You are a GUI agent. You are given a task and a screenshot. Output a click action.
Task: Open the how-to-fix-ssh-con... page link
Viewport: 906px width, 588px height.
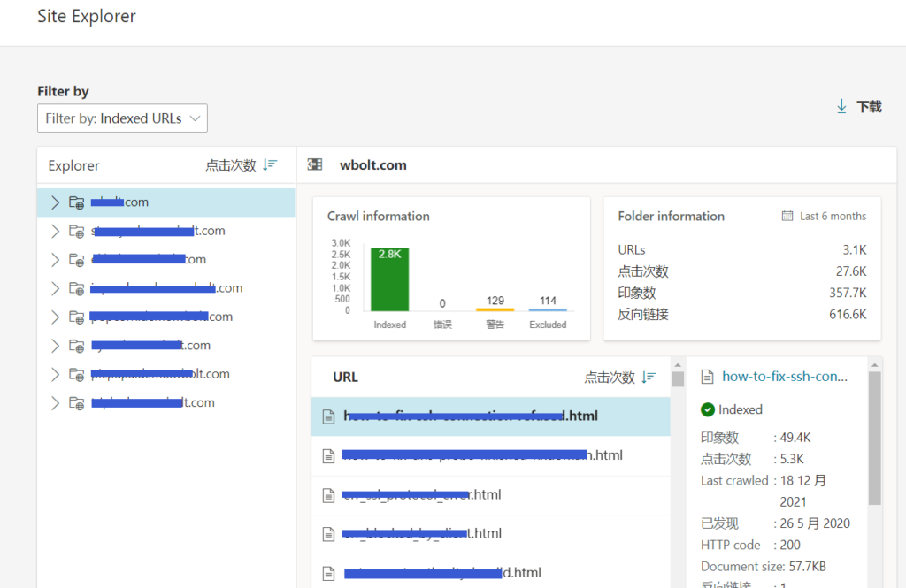[x=785, y=377]
